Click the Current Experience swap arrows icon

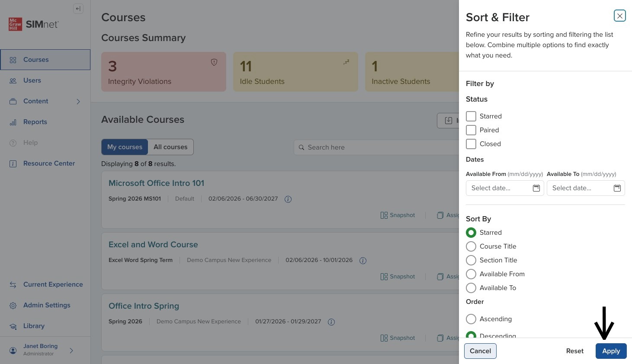click(13, 285)
